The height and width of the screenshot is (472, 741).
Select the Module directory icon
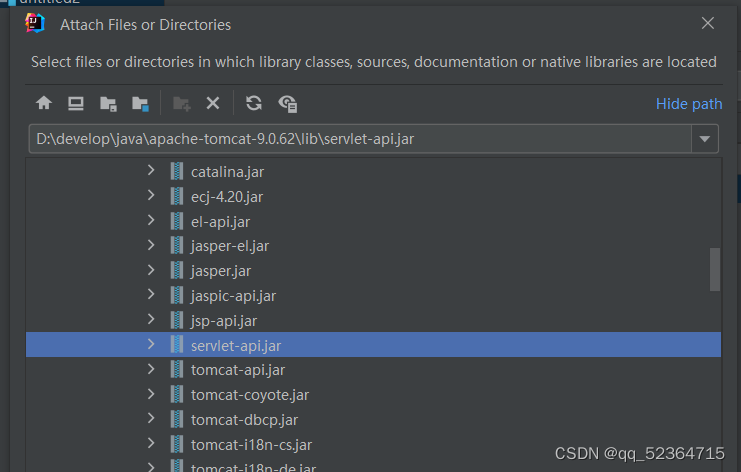coord(140,103)
